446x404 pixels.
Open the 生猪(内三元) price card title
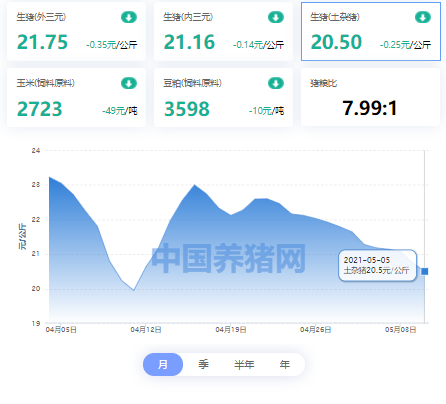click(x=188, y=17)
